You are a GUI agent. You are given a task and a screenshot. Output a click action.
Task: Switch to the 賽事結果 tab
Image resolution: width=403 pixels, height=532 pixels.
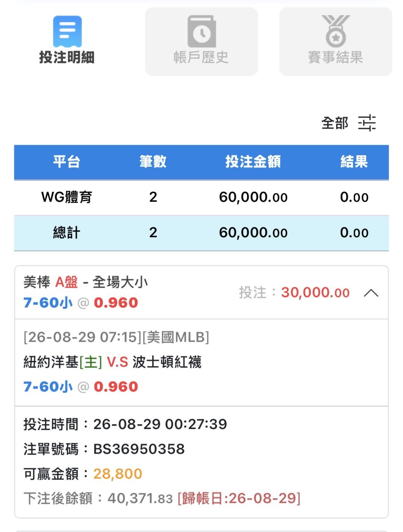click(x=336, y=42)
